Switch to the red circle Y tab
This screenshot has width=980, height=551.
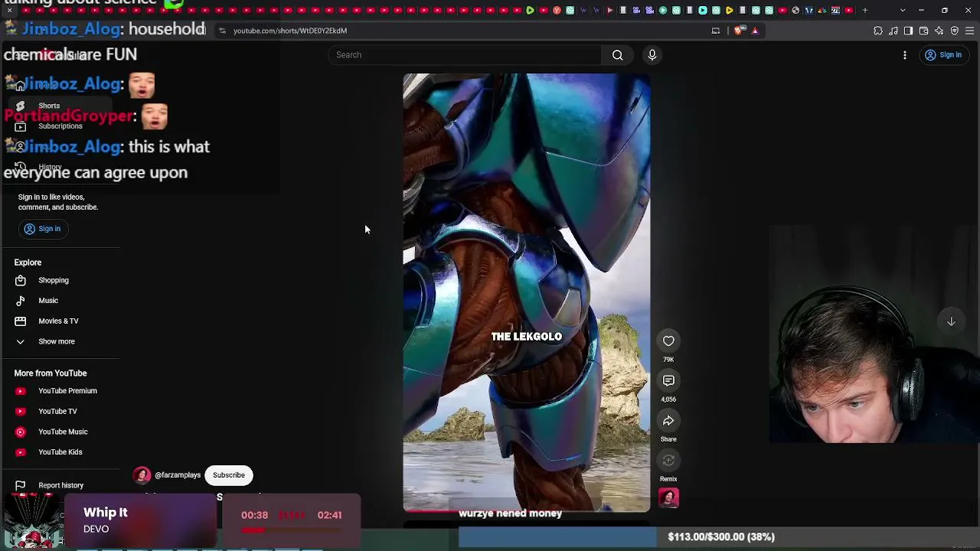557,11
